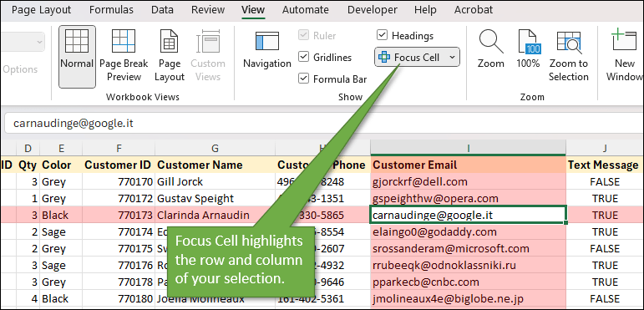
Task: Open the Automate tab
Action: 306,10
